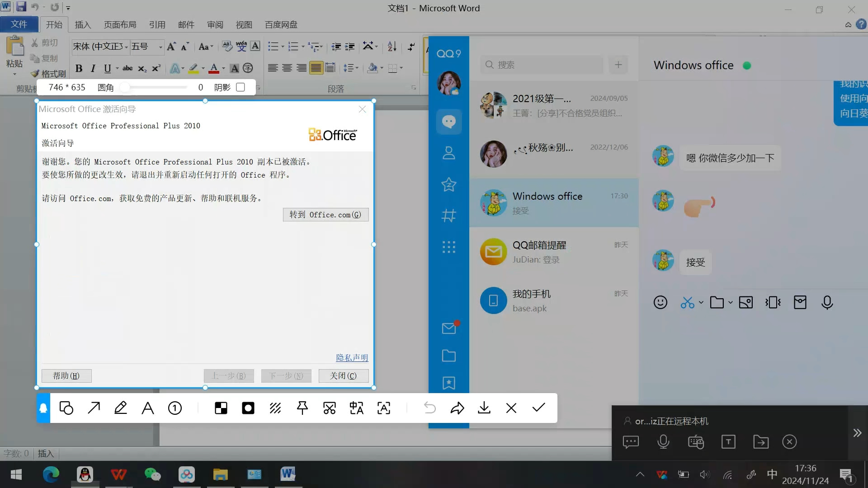The image size is (868, 488).
Task: Open Windows office chat in QQ list
Action: click(554, 203)
